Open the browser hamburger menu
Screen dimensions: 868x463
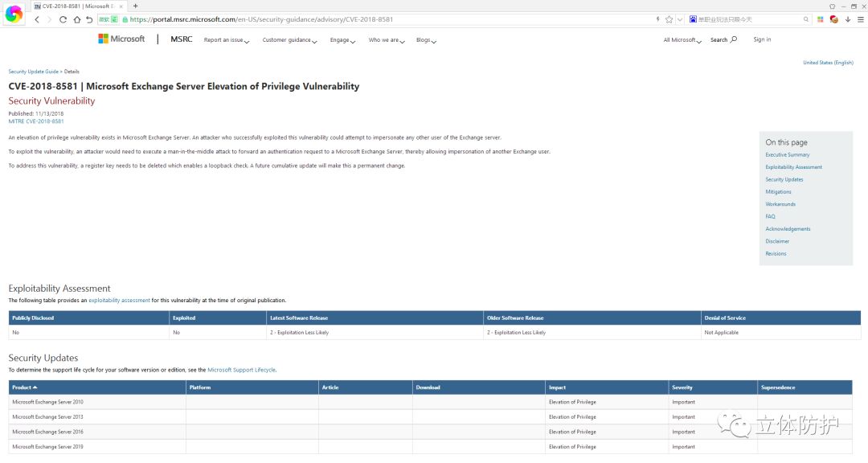860,19
